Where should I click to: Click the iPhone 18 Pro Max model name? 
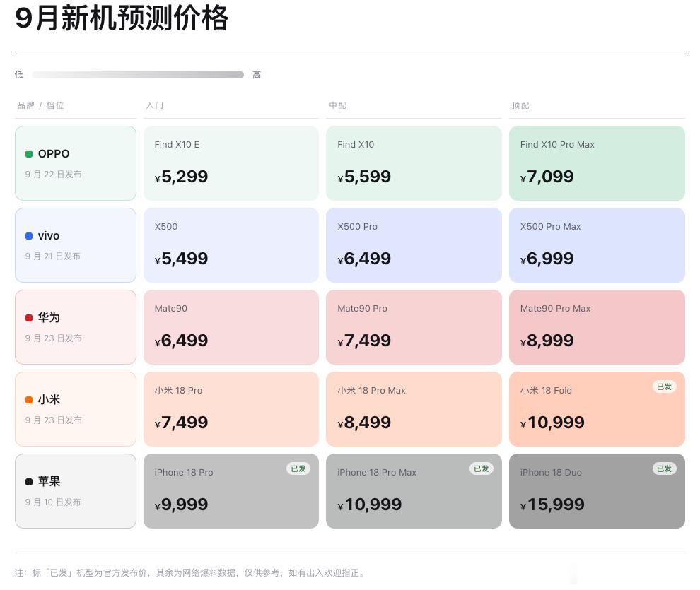point(377,473)
